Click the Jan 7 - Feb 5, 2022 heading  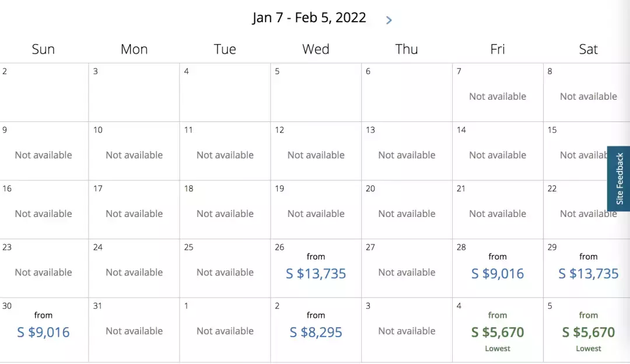pos(309,17)
